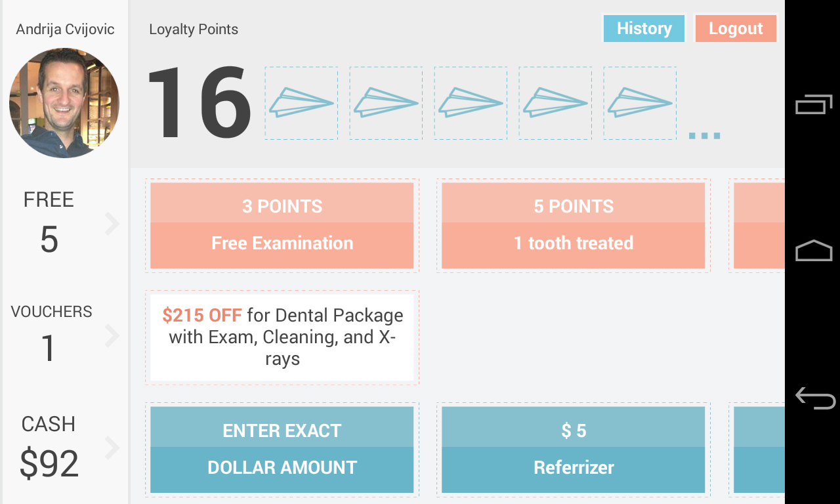Choose Enter Exact Dollar Amount card

(282, 450)
